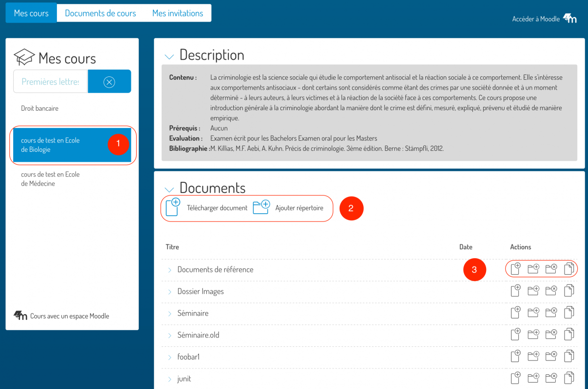The image size is (588, 389).
Task: Collapse the Description section
Action: click(169, 57)
